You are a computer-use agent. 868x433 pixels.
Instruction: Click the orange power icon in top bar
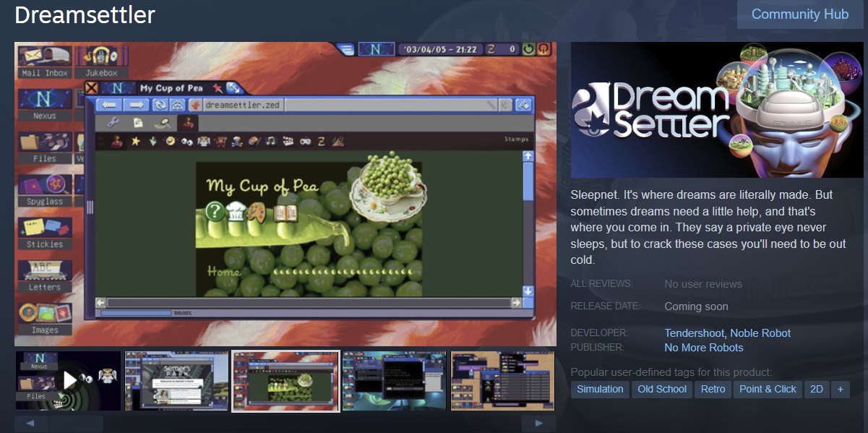[543, 49]
